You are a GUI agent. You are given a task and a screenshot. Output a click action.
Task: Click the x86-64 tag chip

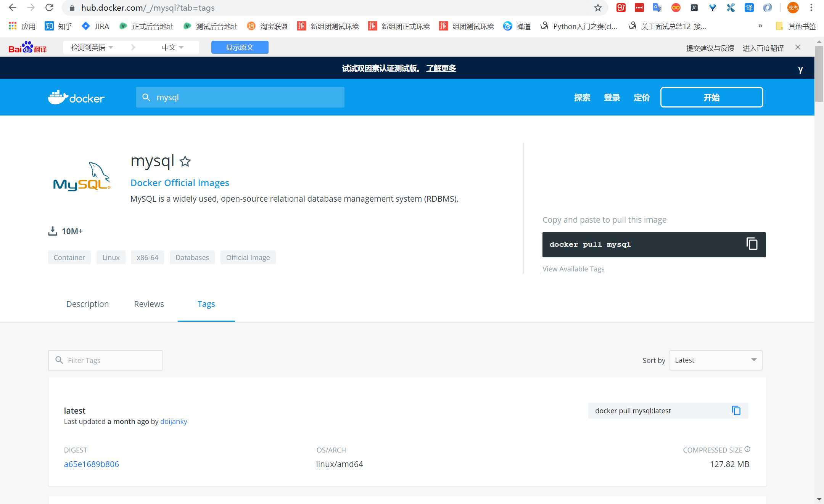pos(148,257)
